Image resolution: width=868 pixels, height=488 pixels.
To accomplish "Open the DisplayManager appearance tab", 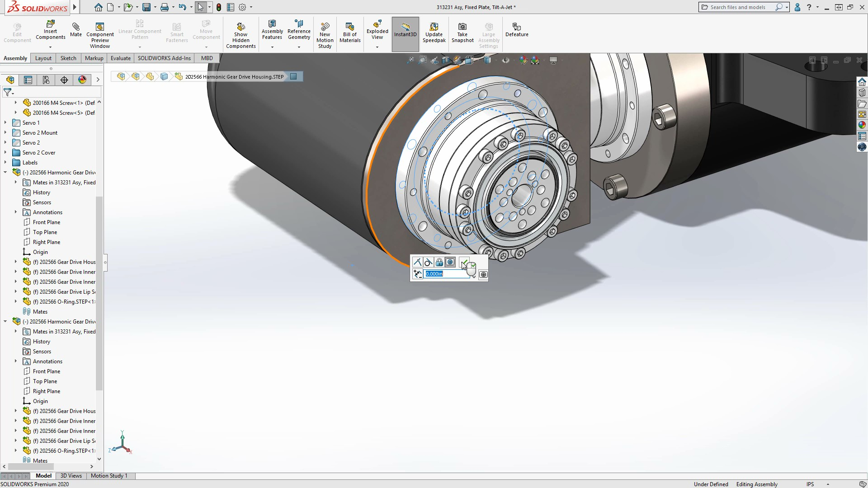I will point(82,80).
